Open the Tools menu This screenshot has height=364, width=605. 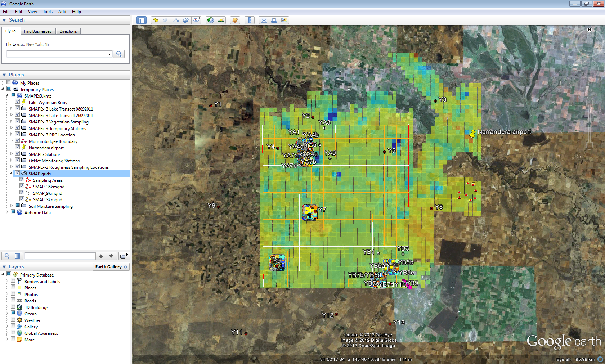click(x=48, y=12)
